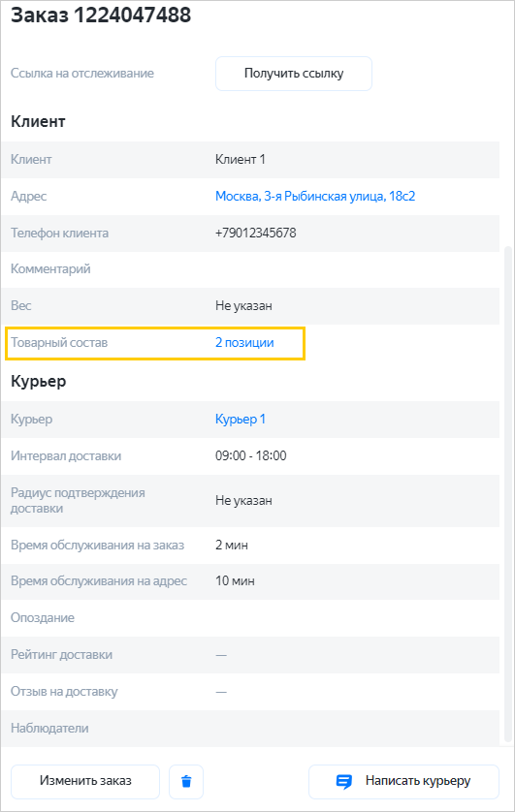Image resolution: width=515 pixels, height=812 pixels.
Task: Click the vertical scrollbar of the order panel
Action: click(x=507, y=494)
